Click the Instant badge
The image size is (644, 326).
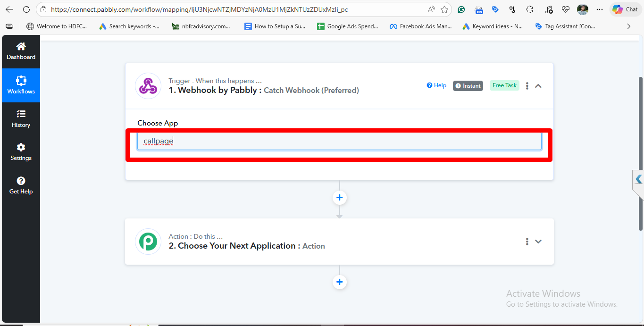pos(468,86)
